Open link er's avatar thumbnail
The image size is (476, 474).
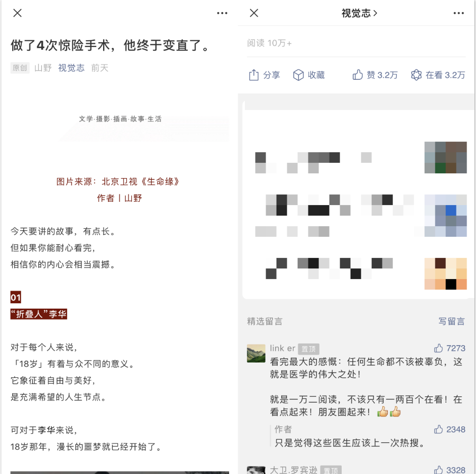click(x=256, y=354)
